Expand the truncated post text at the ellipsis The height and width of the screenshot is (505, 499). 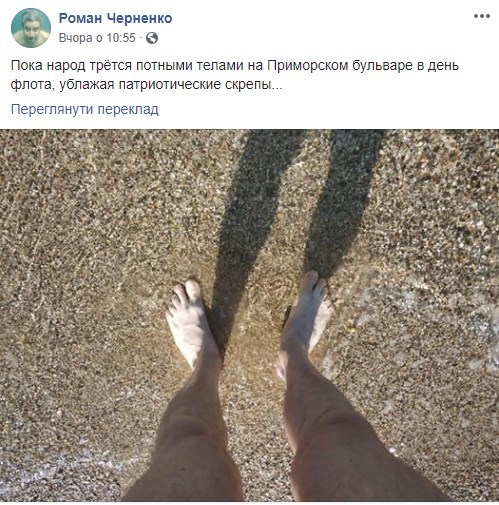pyautogui.click(x=277, y=85)
